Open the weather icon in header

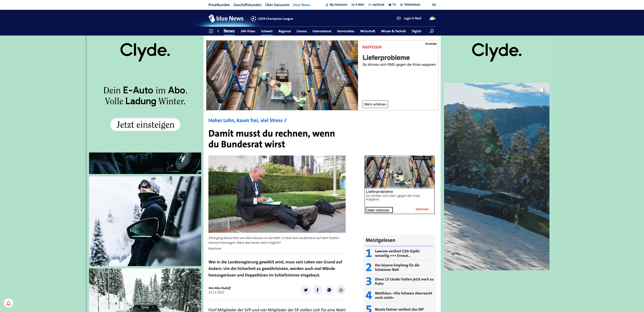432,18
